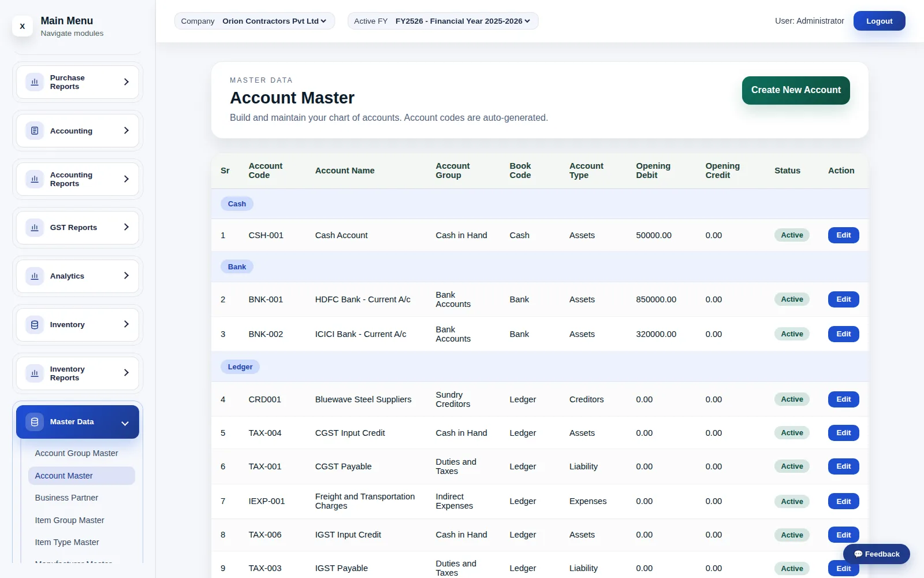Edit the Cash Account row
Screen dimensions: 924x578
tap(843, 235)
